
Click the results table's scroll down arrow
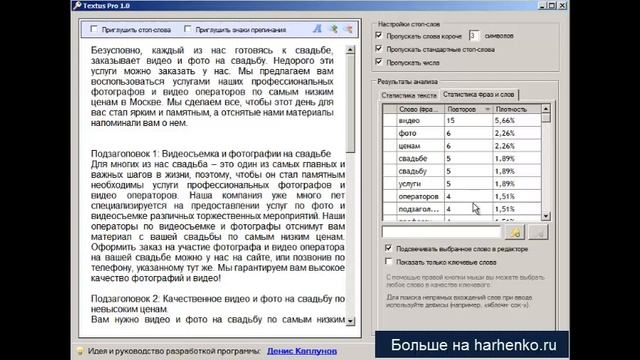(x=546, y=216)
